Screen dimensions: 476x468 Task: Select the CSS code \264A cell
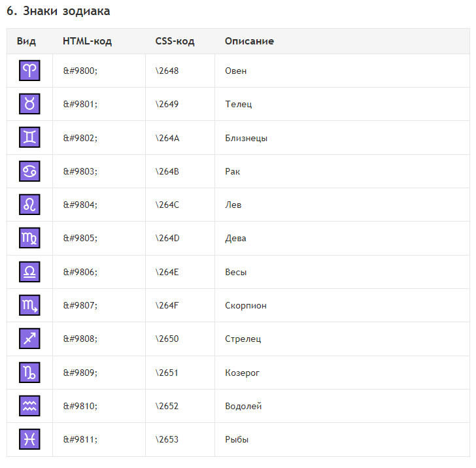180,138
